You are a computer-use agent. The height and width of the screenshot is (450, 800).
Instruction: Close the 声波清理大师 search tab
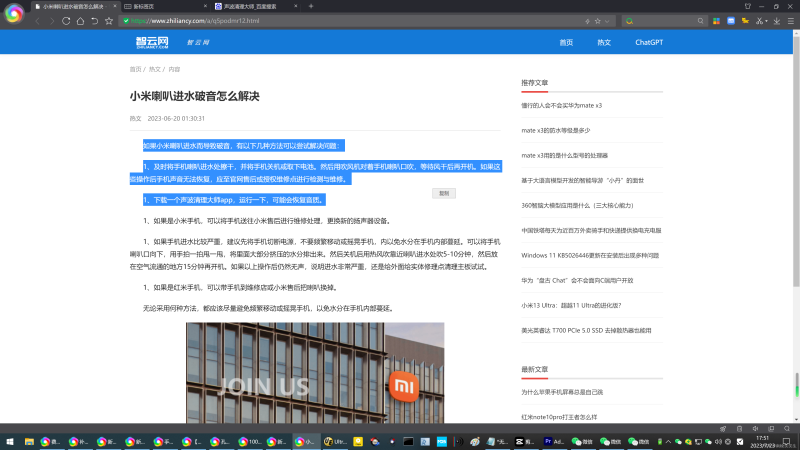click(295, 6)
